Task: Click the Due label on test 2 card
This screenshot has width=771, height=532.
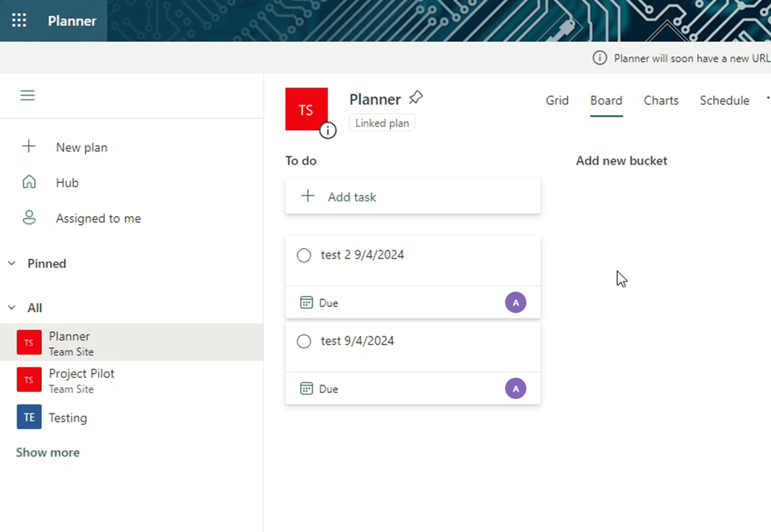Action: [328, 303]
